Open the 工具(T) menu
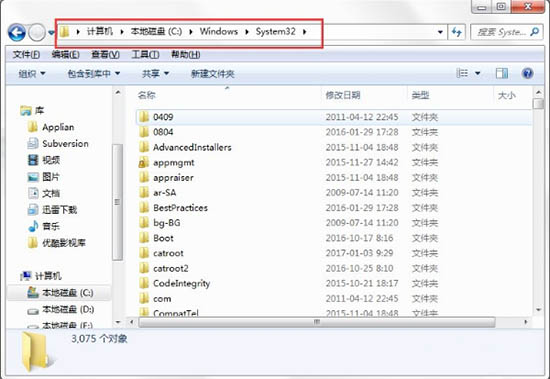This screenshot has height=379, width=550. pos(145,54)
